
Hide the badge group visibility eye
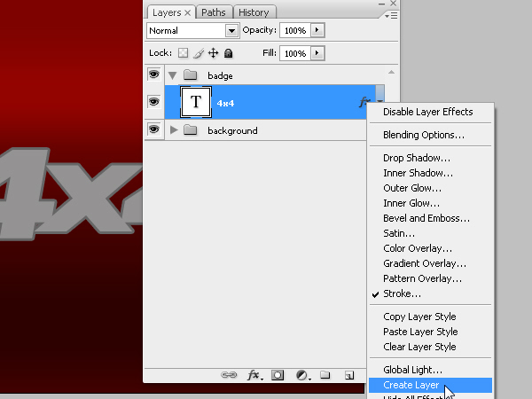coord(153,74)
